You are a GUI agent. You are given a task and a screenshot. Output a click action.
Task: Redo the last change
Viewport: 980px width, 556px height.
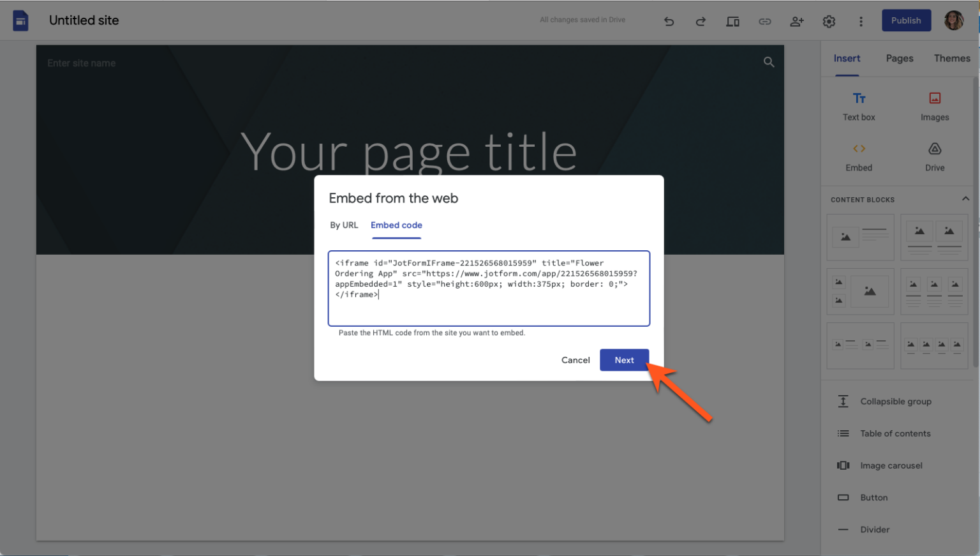click(701, 20)
